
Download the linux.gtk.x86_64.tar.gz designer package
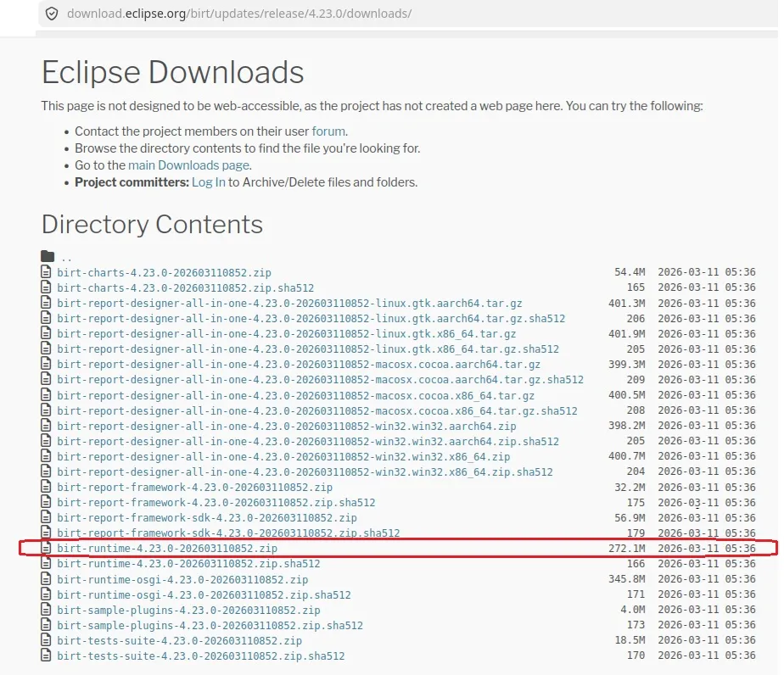286,333
